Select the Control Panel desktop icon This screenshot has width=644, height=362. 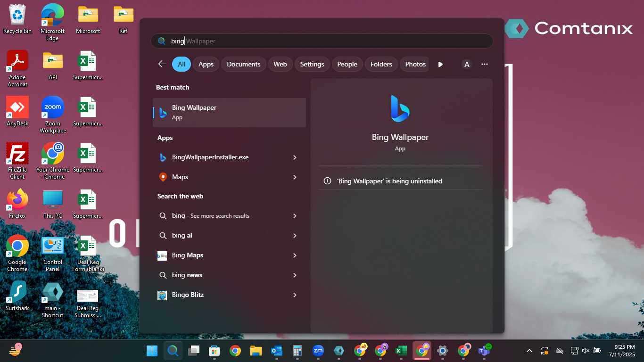[x=52, y=254]
